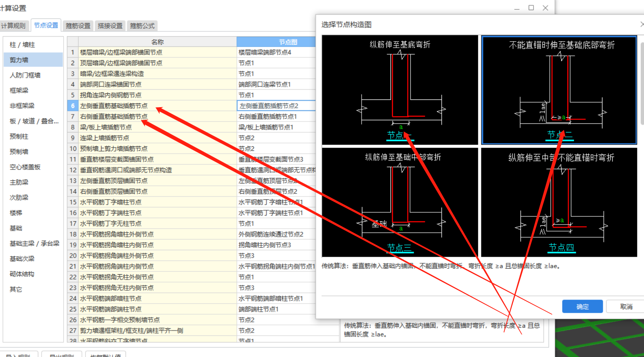Select row 水平钢筋端部暗柱节点
The height and width of the screenshot is (357, 644).
pos(157,298)
